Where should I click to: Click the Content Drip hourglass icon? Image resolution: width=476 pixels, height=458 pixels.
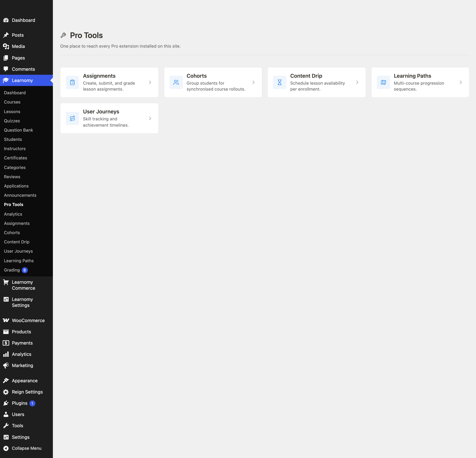pyautogui.click(x=279, y=82)
